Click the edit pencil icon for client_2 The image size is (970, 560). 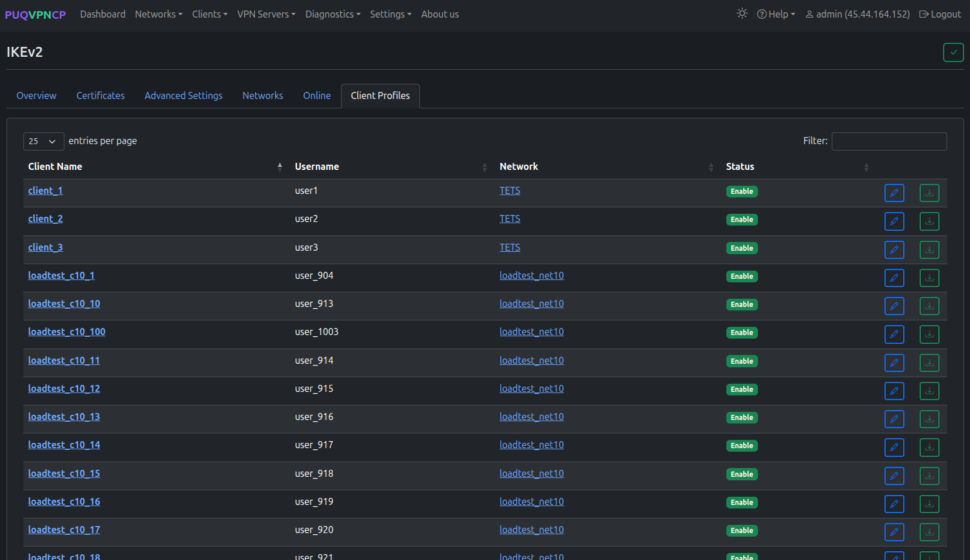coord(894,221)
